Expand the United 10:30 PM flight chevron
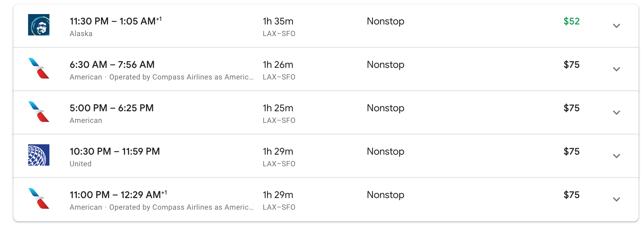Image resolution: width=644 pixels, height=228 pixels. point(617,156)
